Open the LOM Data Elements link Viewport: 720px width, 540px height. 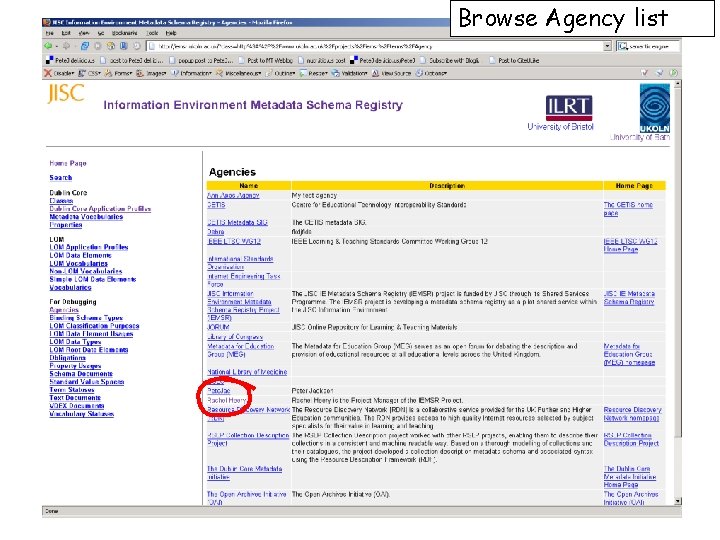pyautogui.click(x=80, y=255)
